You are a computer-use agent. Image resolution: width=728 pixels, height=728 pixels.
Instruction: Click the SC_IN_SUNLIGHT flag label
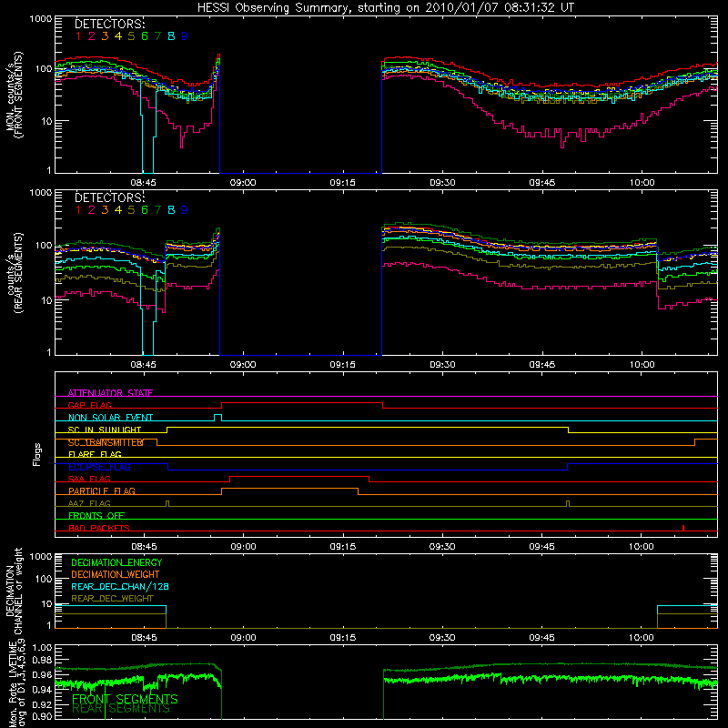[x=105, y=430]
